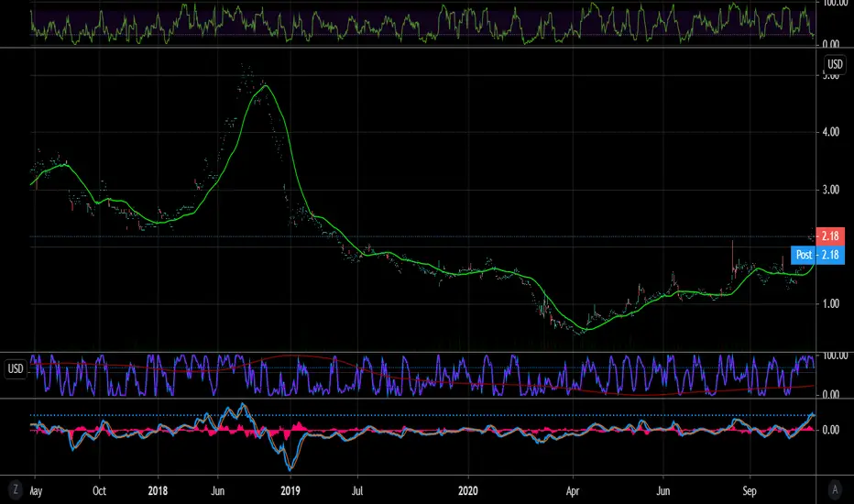Click the 2018 label on the time axis
The image size is (854, 504).
[x=158, y=491]
